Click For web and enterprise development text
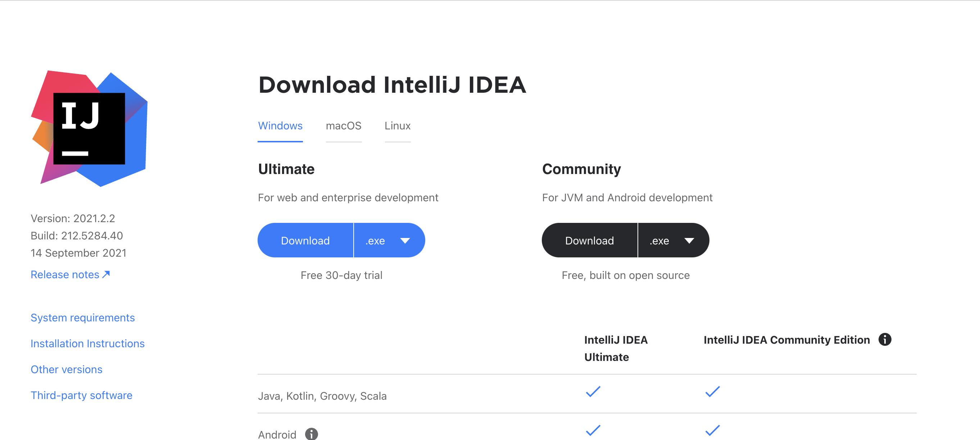 point(348,198)
